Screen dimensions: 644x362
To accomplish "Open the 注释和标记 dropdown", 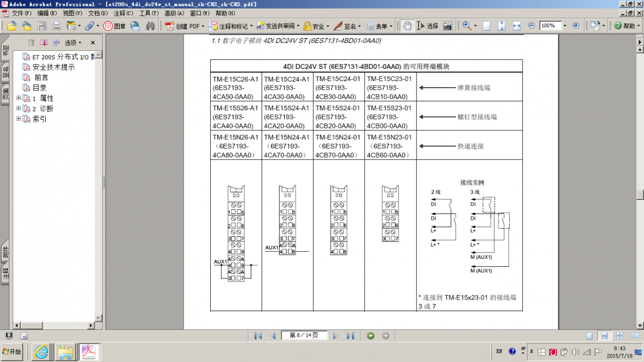I will point(231,26).
